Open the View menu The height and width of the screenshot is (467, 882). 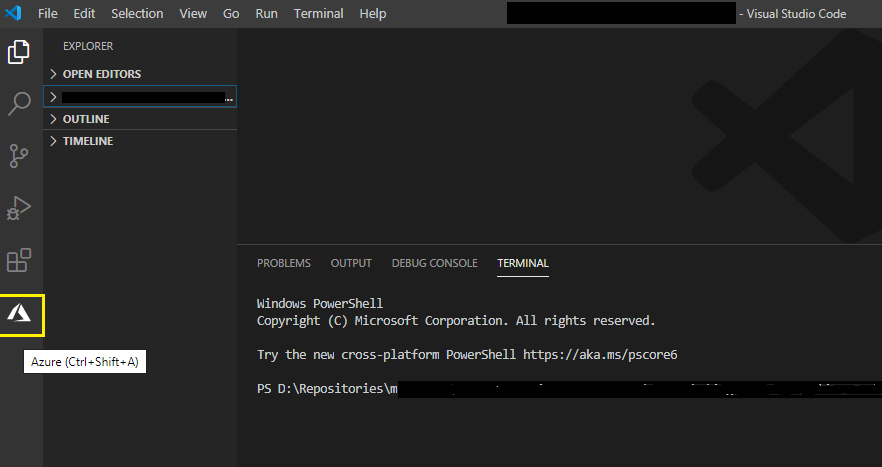pos(193,14)
